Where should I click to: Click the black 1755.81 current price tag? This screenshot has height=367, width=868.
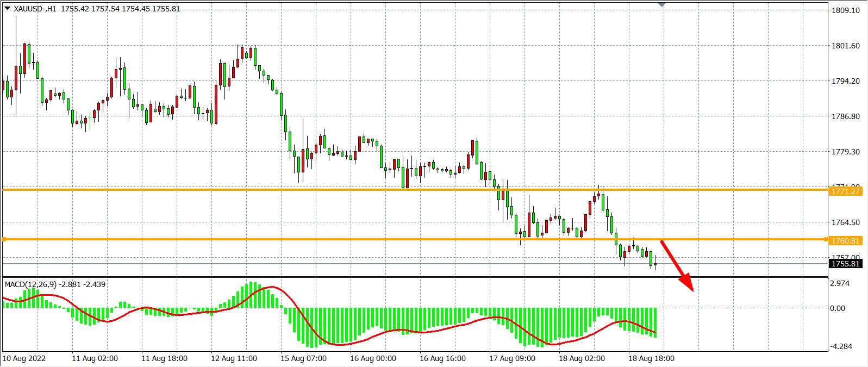pos(846,264)
